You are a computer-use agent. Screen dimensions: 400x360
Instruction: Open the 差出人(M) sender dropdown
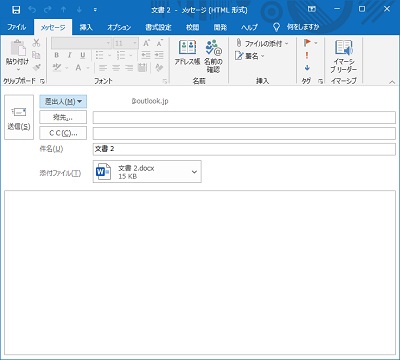pyautogui.click(x=63, y=101)
